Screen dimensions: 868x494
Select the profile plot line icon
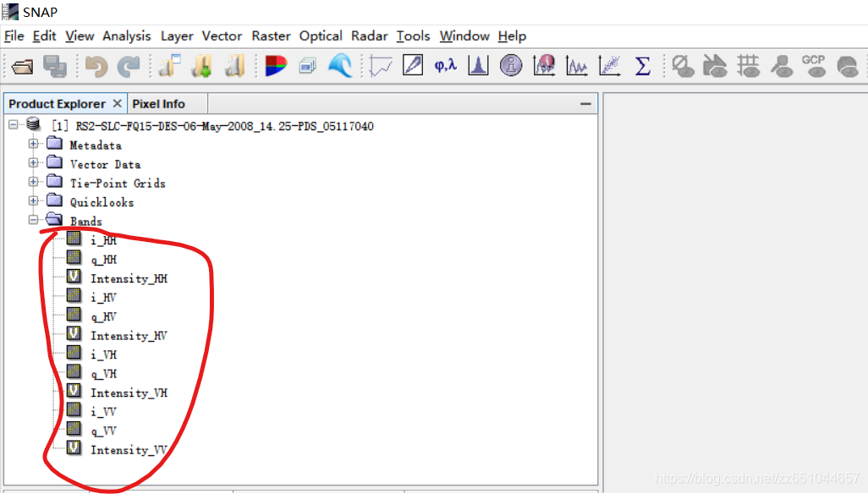381,66
